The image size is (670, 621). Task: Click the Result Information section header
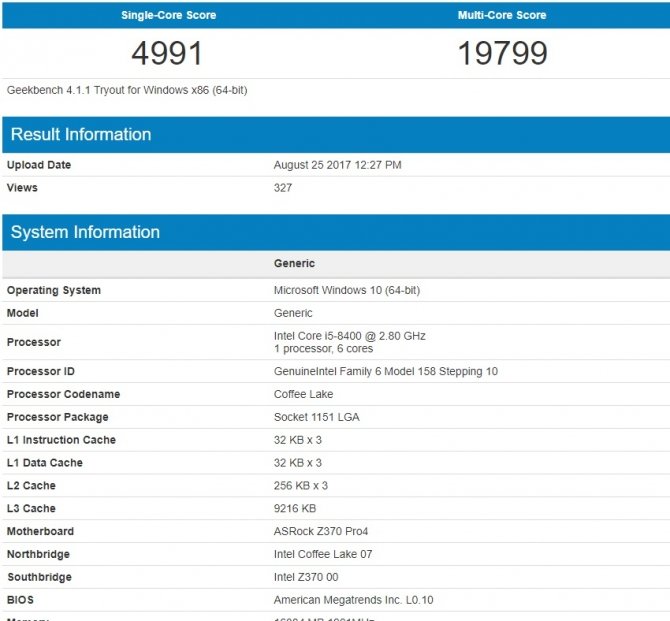click(336, 135)
